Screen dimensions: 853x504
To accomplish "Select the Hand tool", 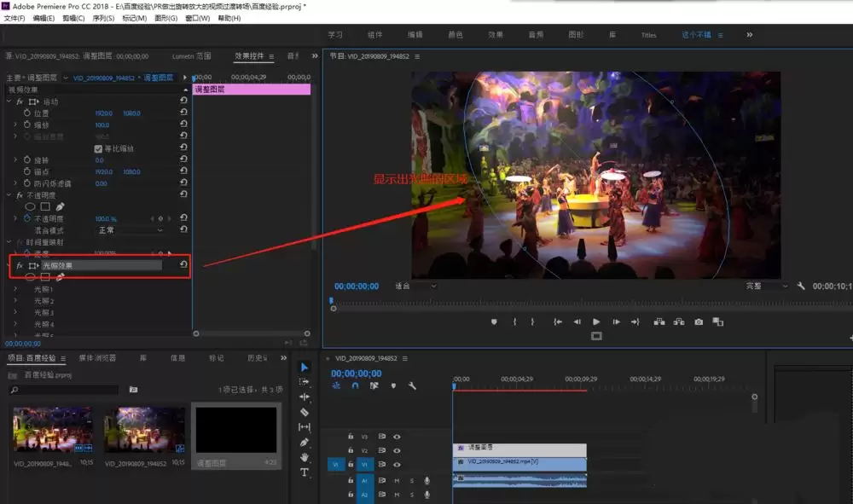I will (x=305, y=457).
